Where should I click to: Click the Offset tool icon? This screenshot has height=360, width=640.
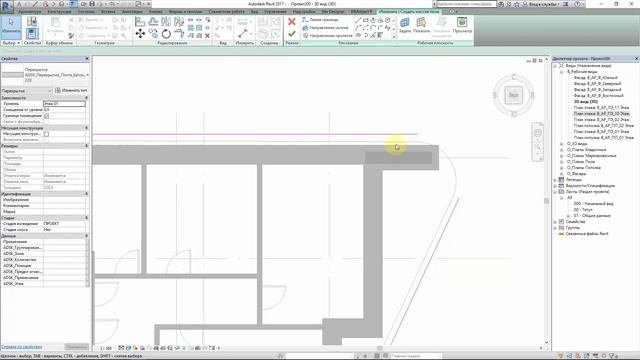coord(153,21)
